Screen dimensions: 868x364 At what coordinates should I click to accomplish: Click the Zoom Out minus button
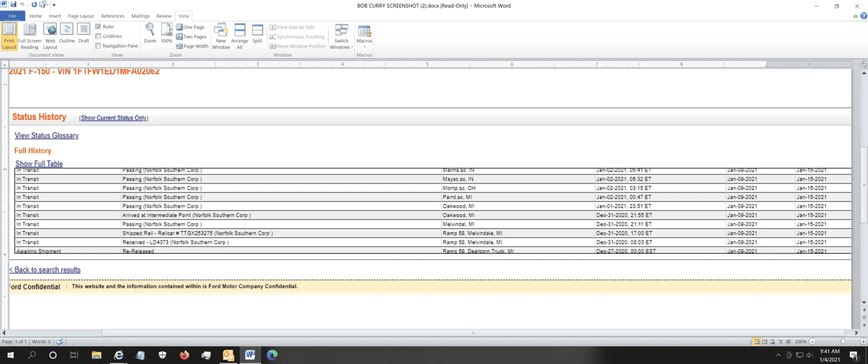point(812,342)
